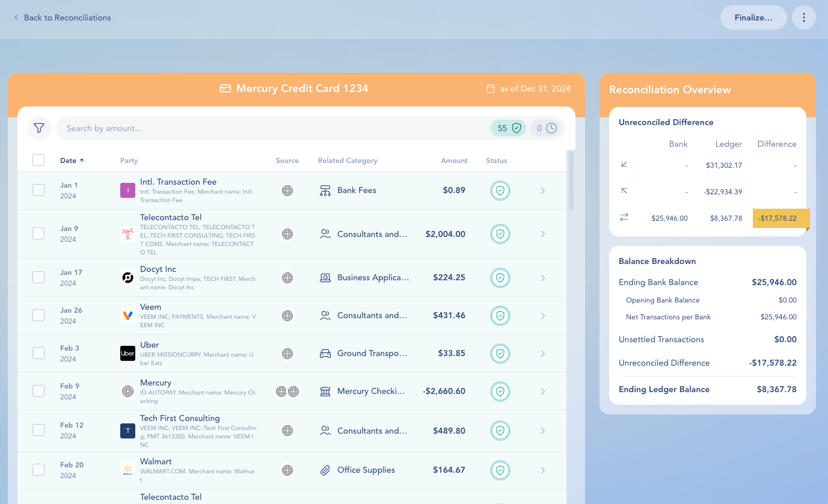Expand Telecontacto Tel $2,004.00 row chevron
The image size is (828, 504).
point(543,234)
